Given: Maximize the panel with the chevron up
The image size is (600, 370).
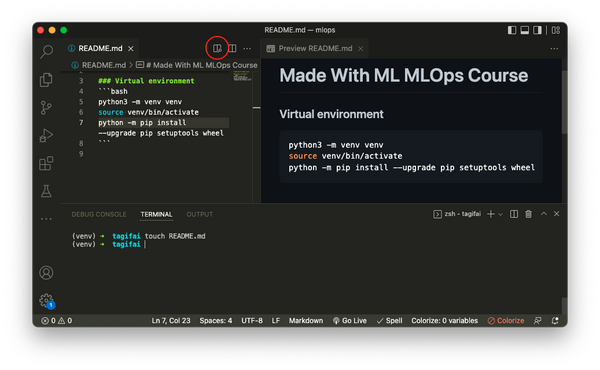Looking at the screenshot, I should (543, 214).
